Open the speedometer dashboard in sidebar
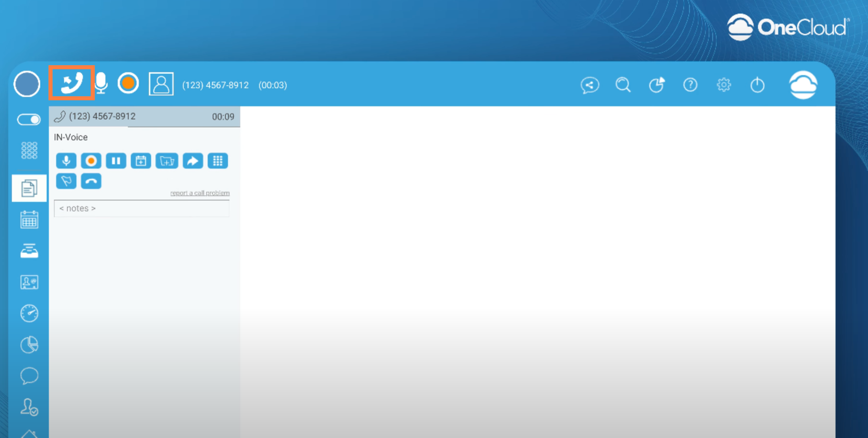 click(29, 313)
